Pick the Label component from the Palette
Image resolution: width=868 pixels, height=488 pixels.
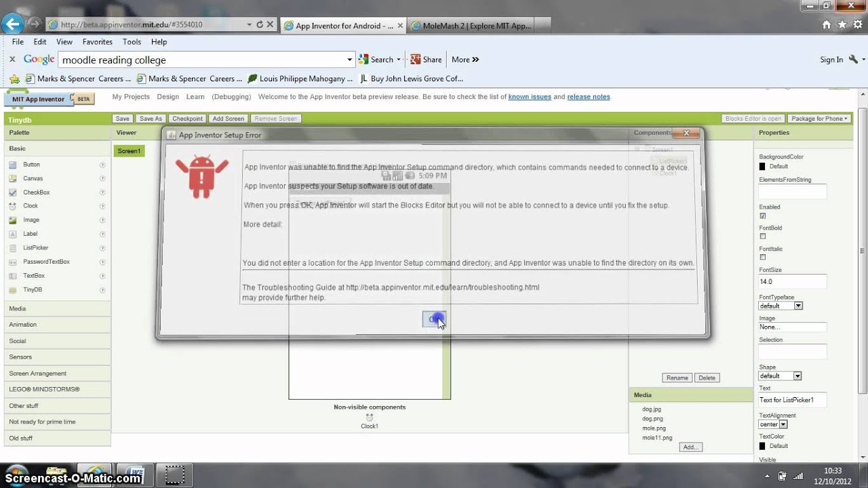pyautogui.click(x=30, y=234)
